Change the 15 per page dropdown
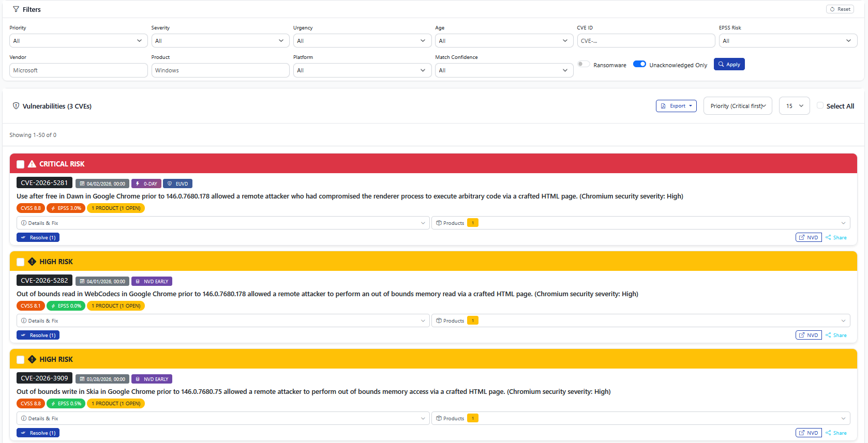Image resolution: width=868 pixels, height=443 pixels. [x=794, y=106]
